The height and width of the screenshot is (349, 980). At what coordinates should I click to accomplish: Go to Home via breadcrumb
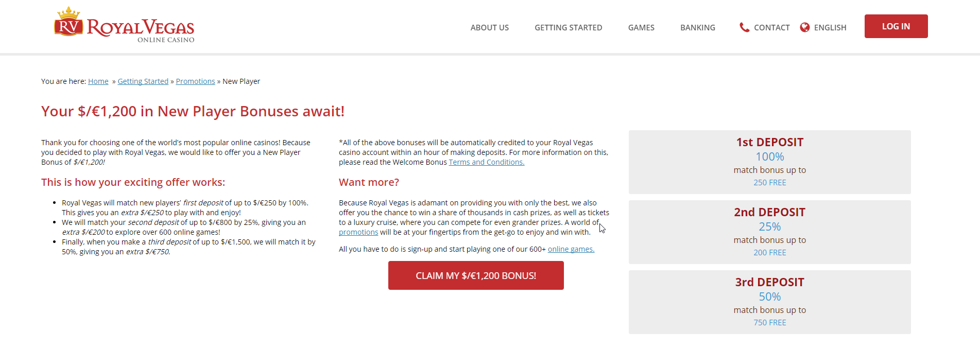(x=98, y=81)
